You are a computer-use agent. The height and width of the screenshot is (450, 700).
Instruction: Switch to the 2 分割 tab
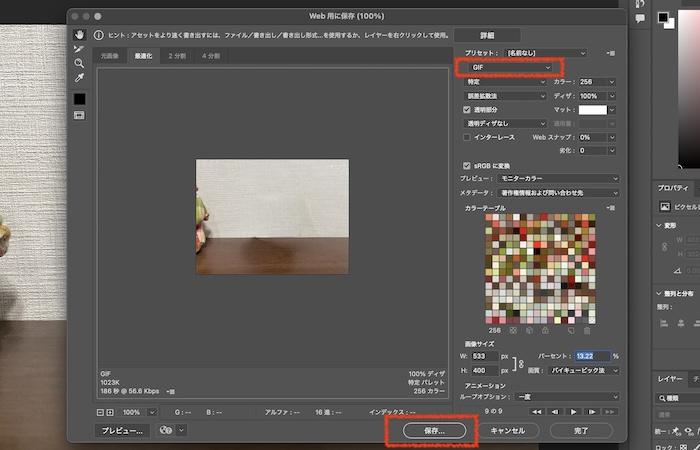[177, 56]
